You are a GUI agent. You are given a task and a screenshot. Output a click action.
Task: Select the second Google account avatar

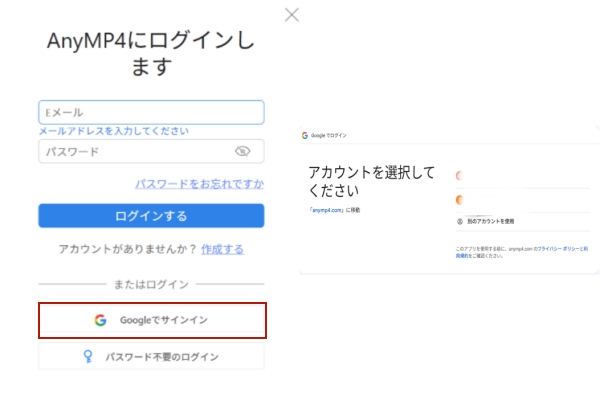(x=460, y=200)
